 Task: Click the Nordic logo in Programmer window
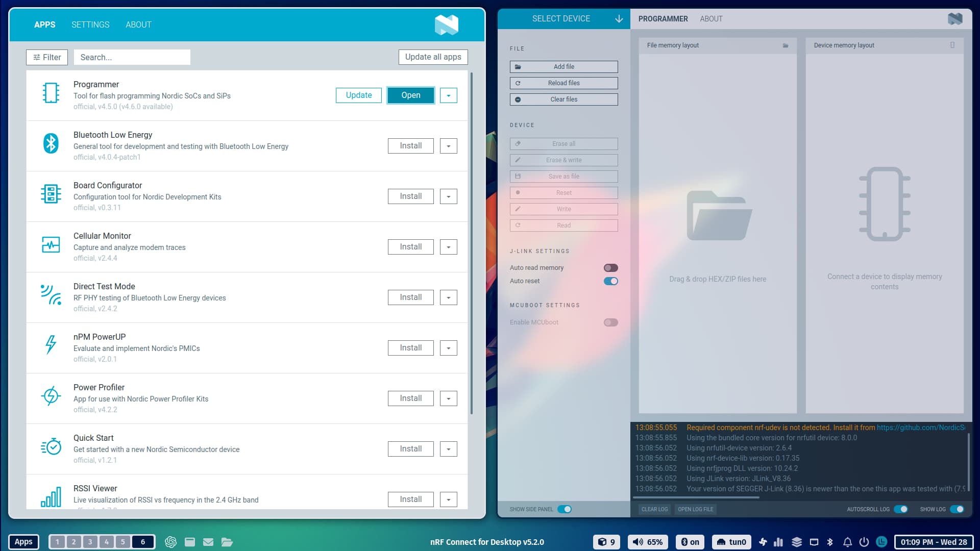coord(955,19)
